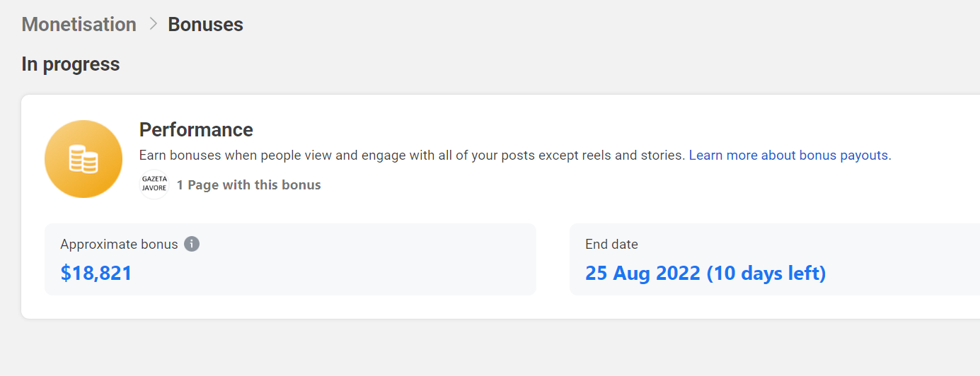Select the Bonuses breadcrumb item
980x376 pixels.
(205, 24)
